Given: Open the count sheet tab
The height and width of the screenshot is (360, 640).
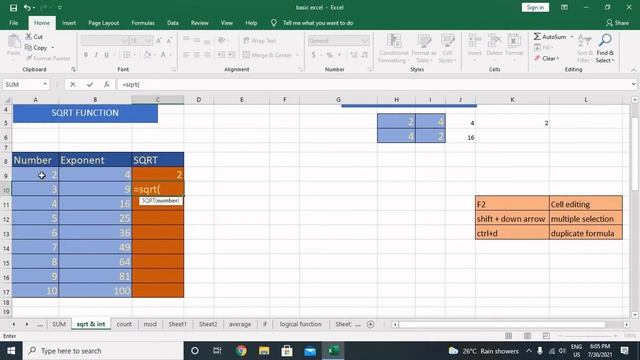Looking at the screenshot, I should tap(124, 324).
